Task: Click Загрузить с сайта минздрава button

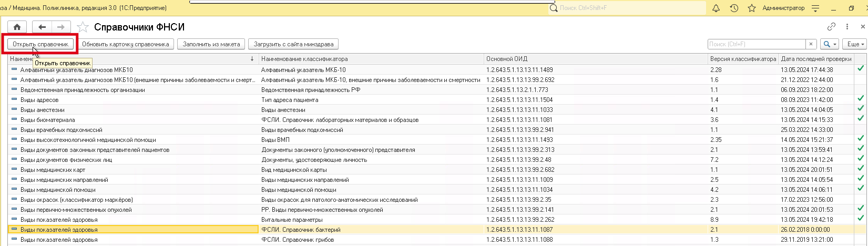Action: pyautogui.click(x=293, y=44)
